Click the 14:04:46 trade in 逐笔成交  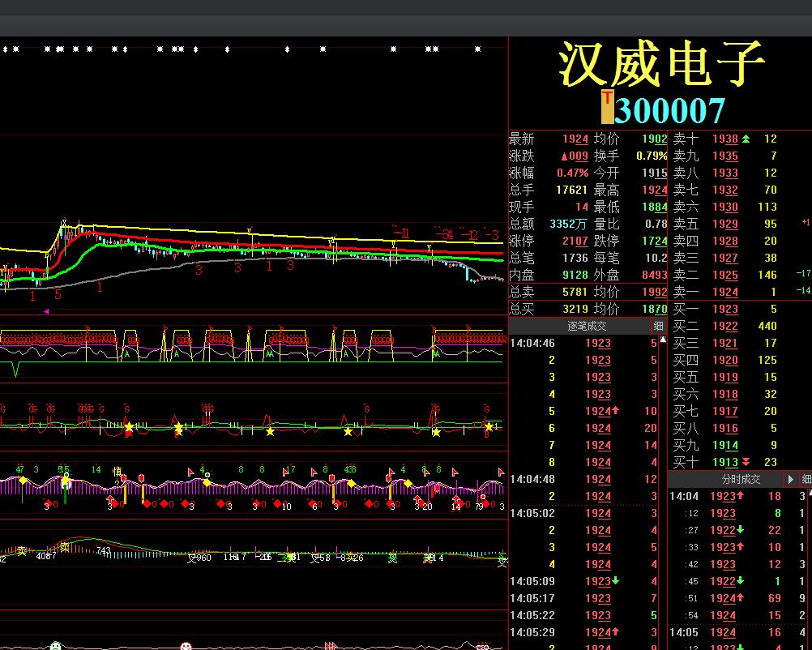click(583, 343)
